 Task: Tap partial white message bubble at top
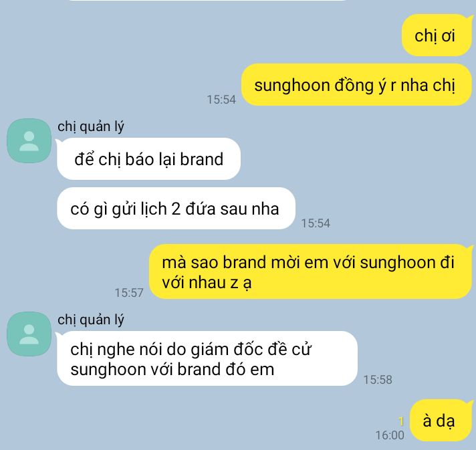point(209,0)
